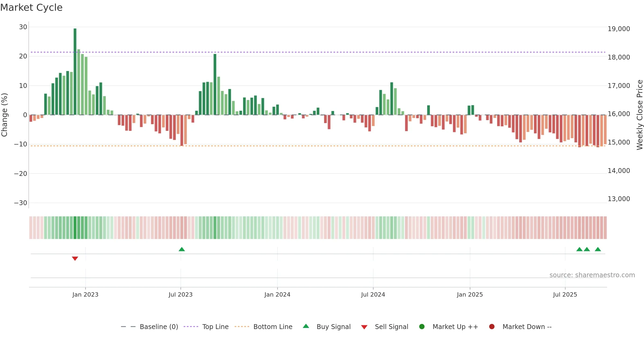The height and width of the screenshot is (362, 644).
Task: Click the Jan 2024 axis label
Action: 277,294
